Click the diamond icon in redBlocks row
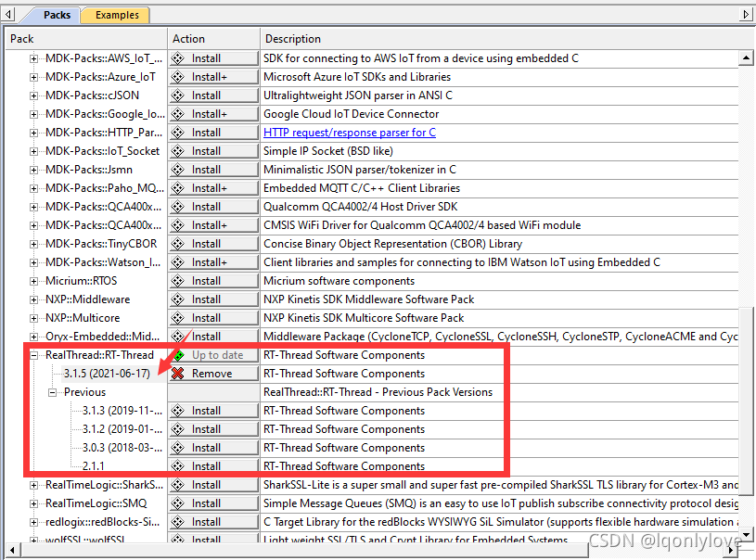The width and height of the screenshot is (756, 560). click(x=178, y=522)
